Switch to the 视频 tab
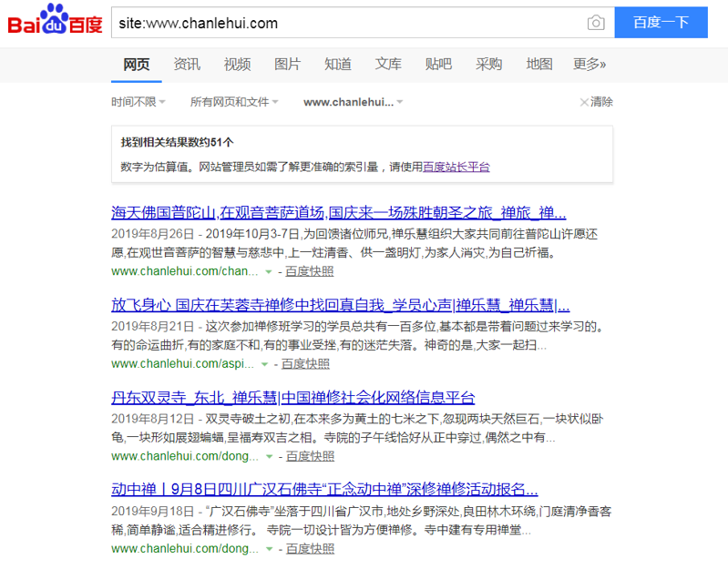This screenshot has height=569, width=728. 237,64
